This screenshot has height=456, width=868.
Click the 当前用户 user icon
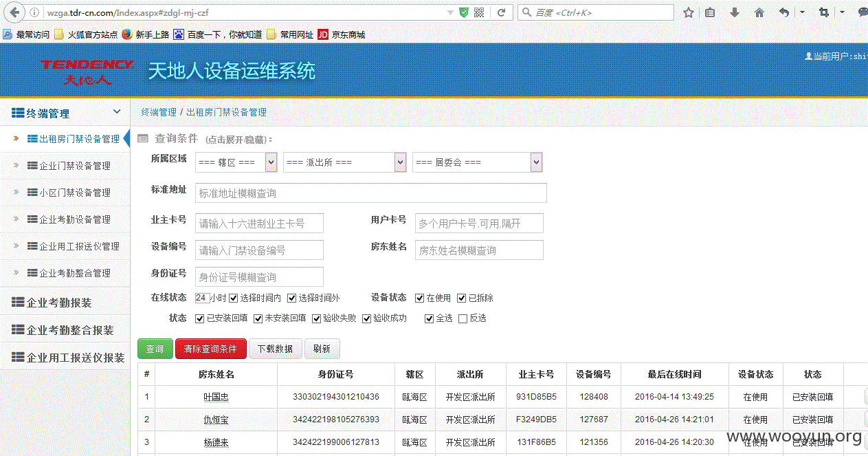(x=808, y=56)
